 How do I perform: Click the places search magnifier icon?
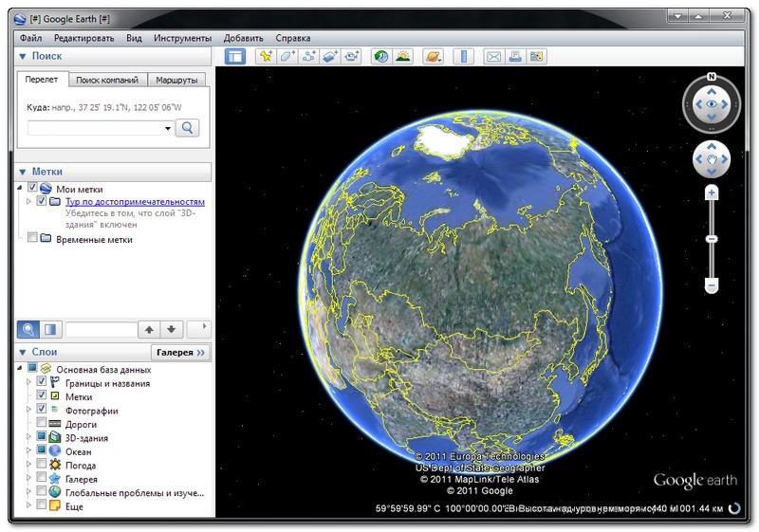(x=28, y=330)
